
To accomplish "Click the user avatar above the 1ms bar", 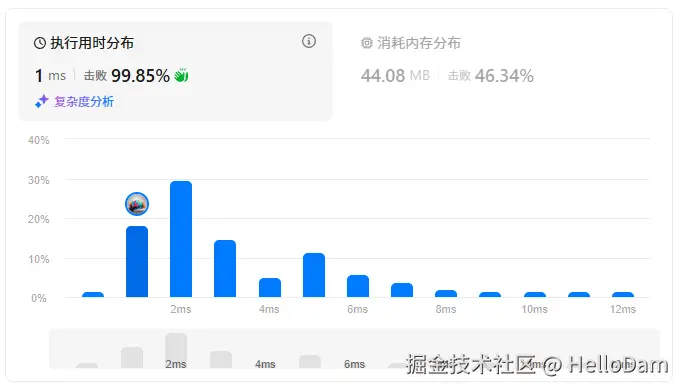I will [x=137, y=204].
